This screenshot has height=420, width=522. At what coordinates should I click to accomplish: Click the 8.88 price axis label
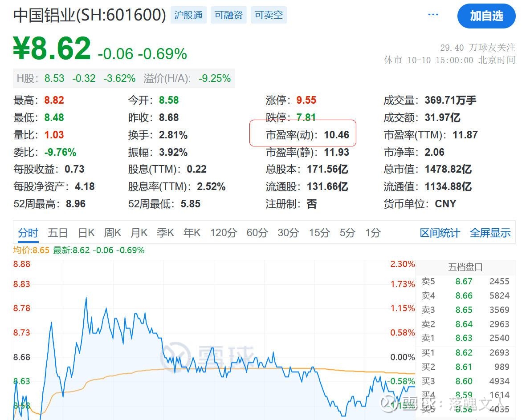(22, 264)
